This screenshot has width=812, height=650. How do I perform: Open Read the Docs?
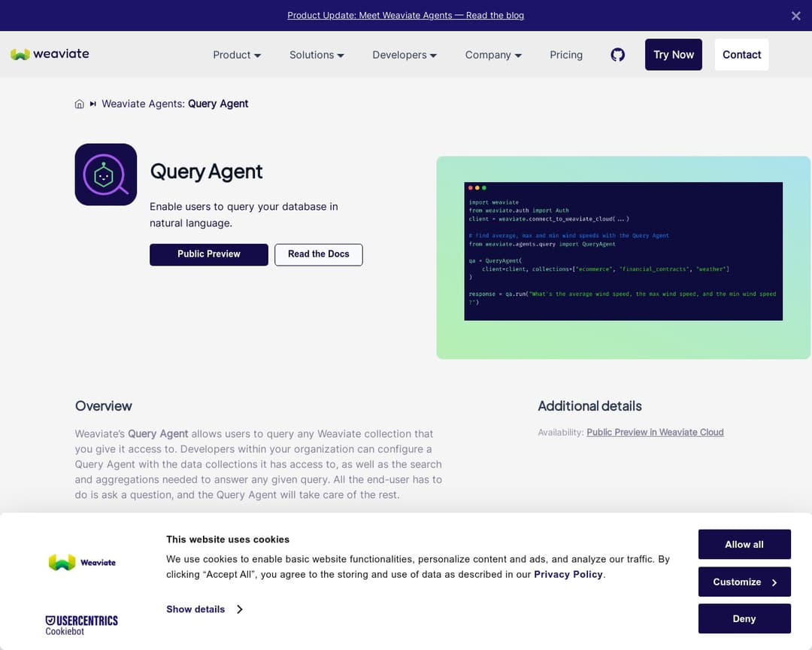pos(319,254)
